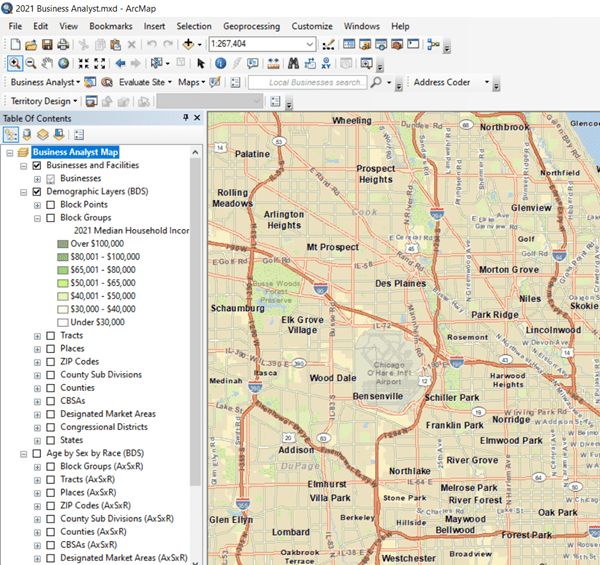Collapse the Block Groups layer legend

(37, 218)
